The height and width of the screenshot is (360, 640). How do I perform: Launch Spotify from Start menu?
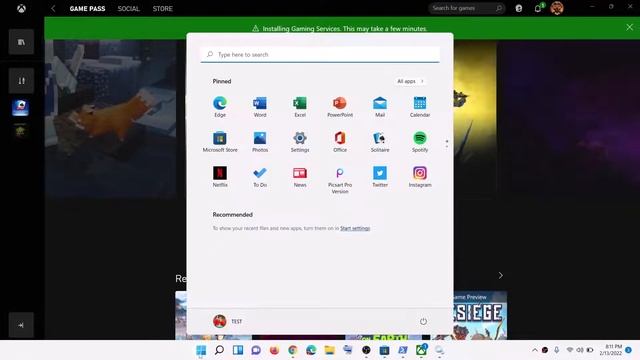click(420, 142)
